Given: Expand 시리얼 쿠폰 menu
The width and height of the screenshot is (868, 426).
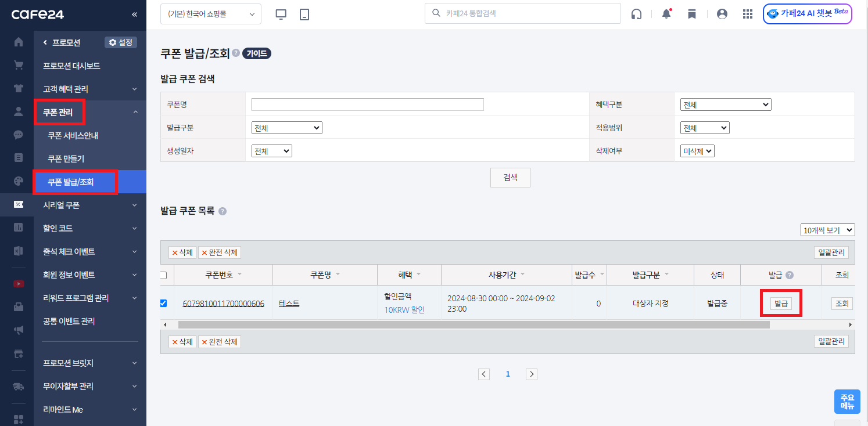Looking at the screenshot, I should point(90,205).
